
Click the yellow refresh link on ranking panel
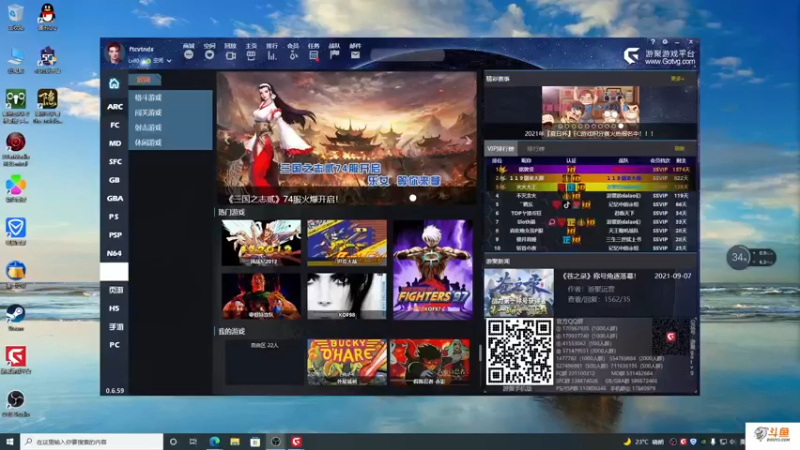[679, 148]
